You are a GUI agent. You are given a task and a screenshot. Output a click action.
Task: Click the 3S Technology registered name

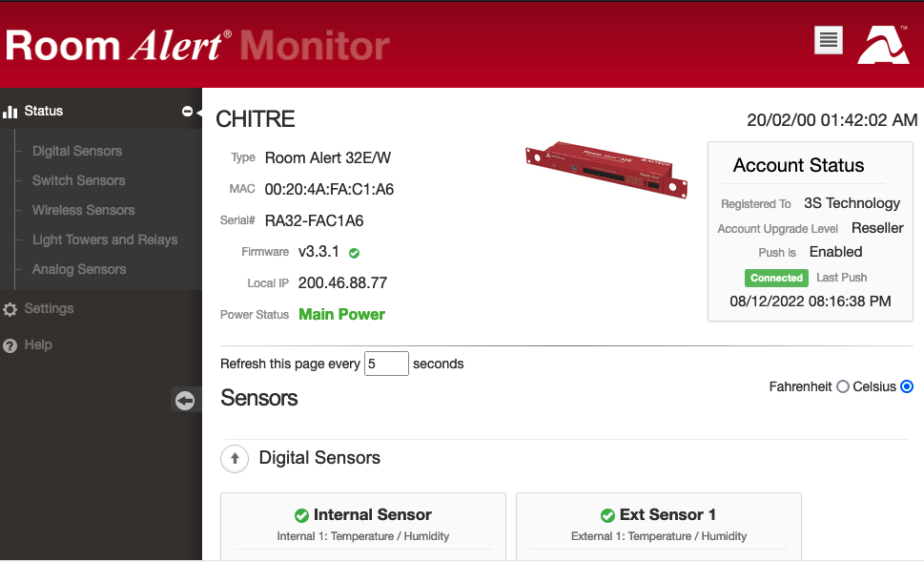(x=852, y=203)
